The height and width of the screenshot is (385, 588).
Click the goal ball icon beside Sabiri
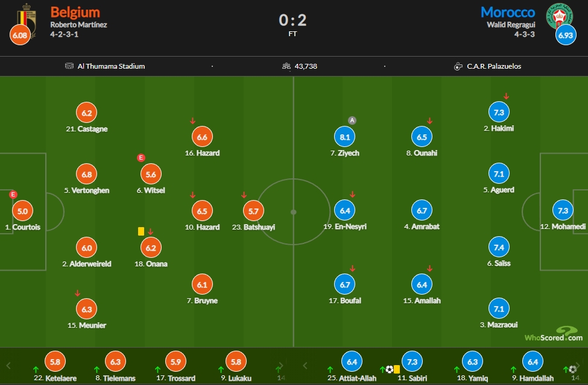click(x=389, y=370)
